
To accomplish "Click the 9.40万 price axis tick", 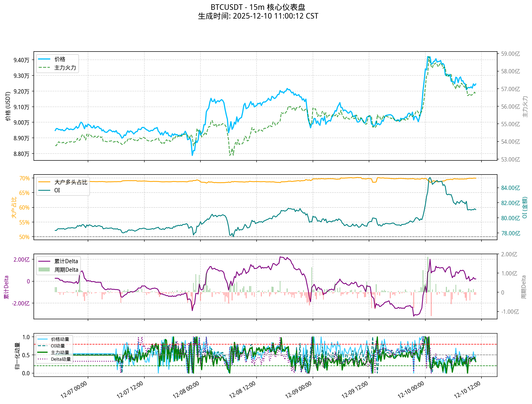I will [x=21, y=60].
